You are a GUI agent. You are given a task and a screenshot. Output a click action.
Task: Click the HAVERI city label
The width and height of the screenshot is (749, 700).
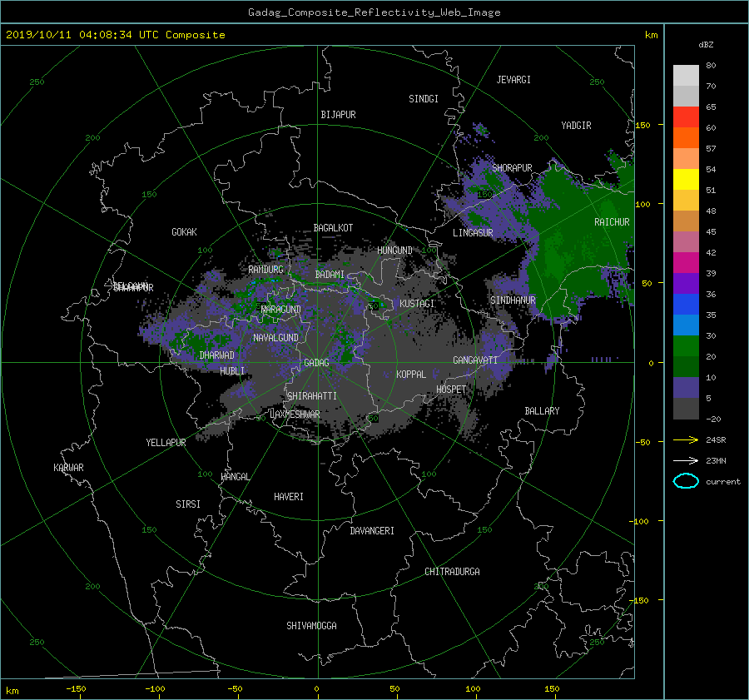[289, 497]
